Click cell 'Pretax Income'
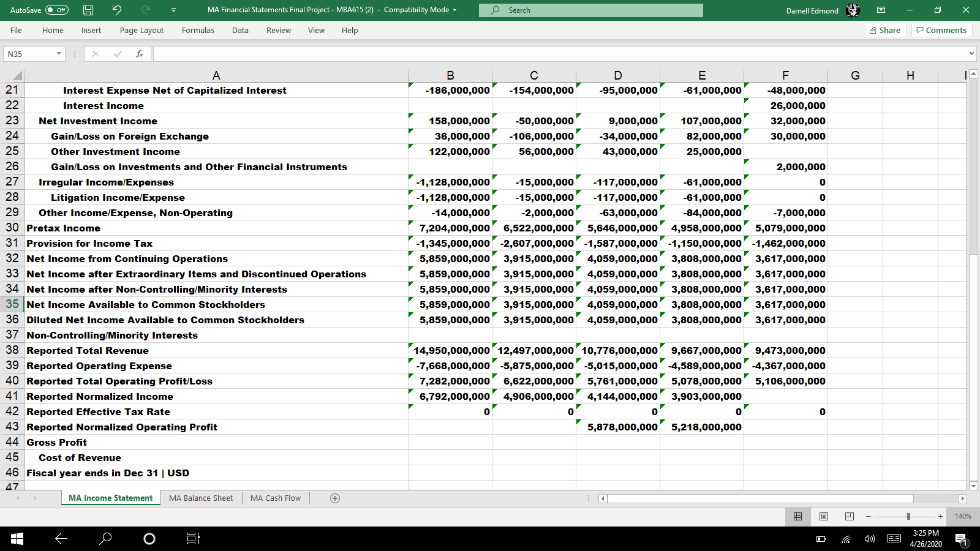 [x=216, y=228]
